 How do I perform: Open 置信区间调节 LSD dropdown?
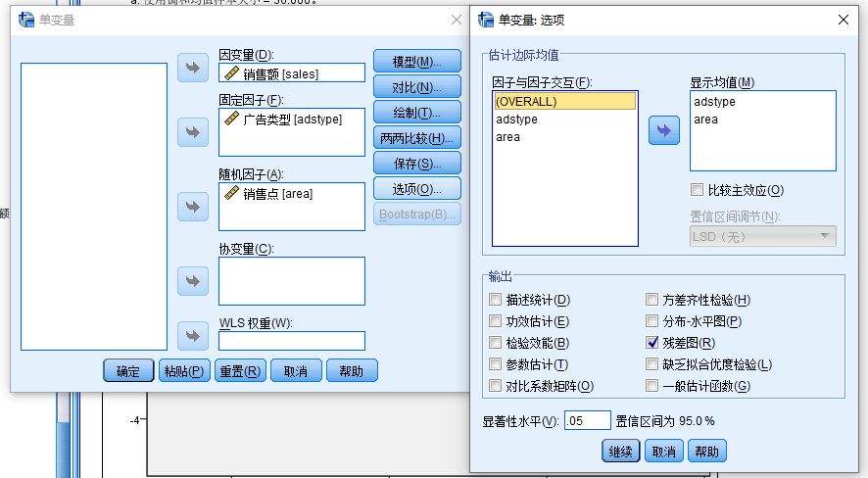763,236
